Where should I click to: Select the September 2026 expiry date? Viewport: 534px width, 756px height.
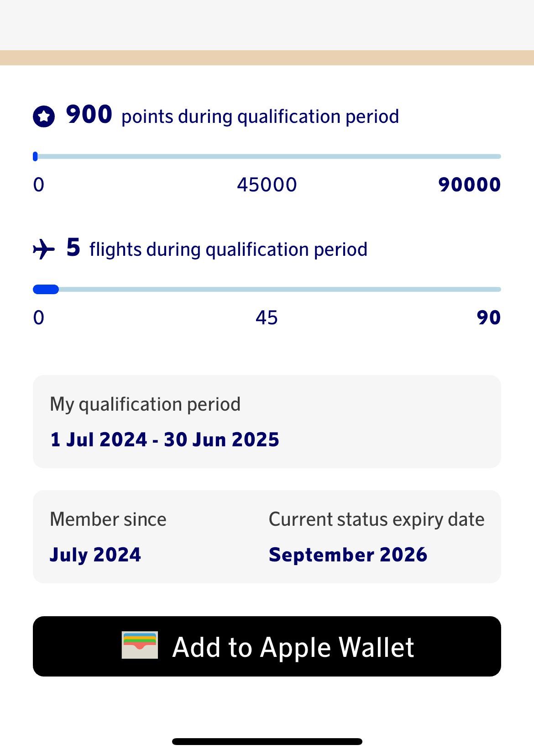pos(348,555)
